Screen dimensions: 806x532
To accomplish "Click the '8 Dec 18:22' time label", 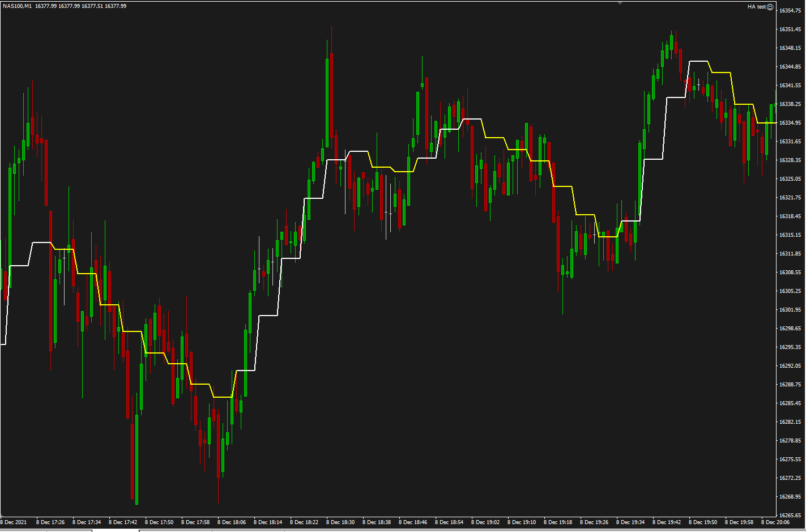I will point(304,522).
